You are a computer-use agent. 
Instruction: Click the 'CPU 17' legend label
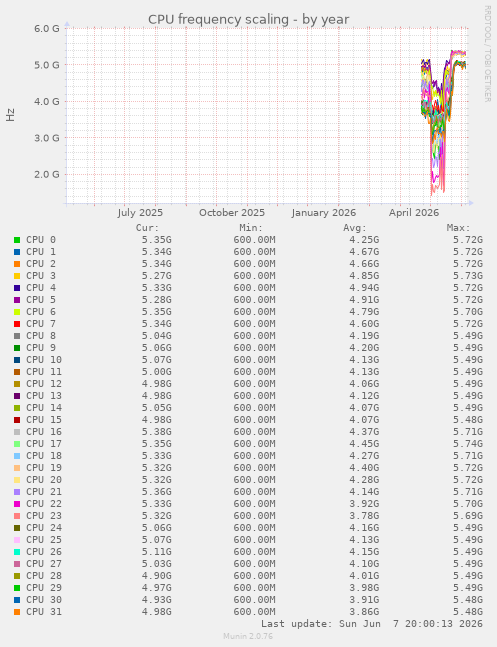click(44, 444)
